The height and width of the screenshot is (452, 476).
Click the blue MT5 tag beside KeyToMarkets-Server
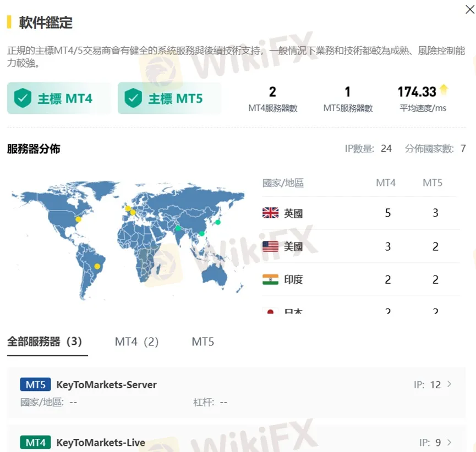pyautogui.click(x=35, y=384)
